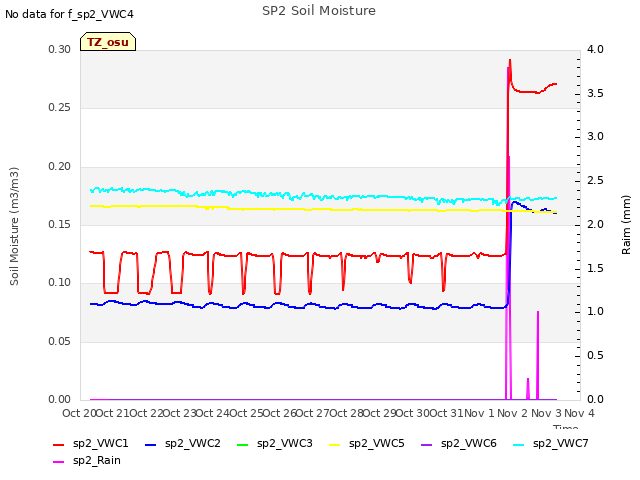The height and width of the screenshot is (480, 640).
Task: Click the 0.25 left axis tick label
Action: pyautogui.click(x=60, y=108)
